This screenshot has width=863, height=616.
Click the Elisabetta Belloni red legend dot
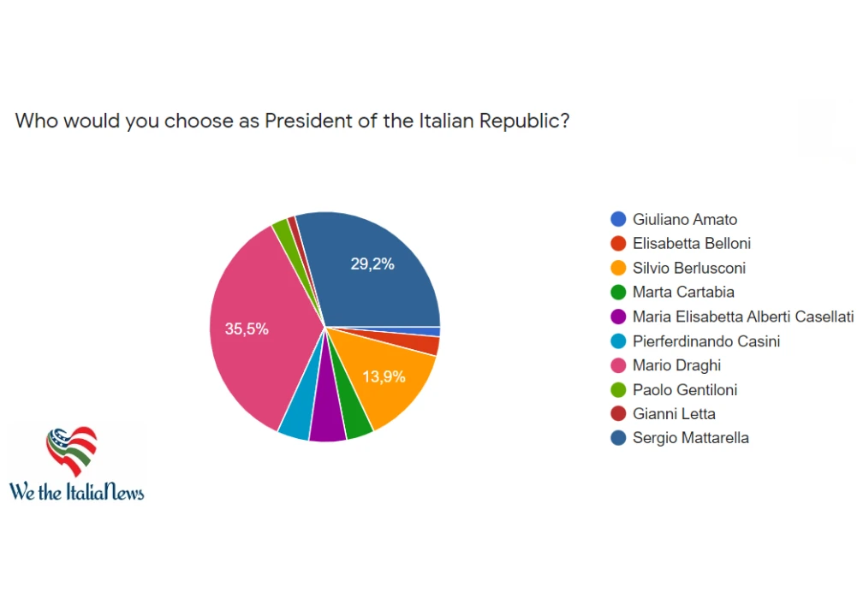(x=618, y=244)
